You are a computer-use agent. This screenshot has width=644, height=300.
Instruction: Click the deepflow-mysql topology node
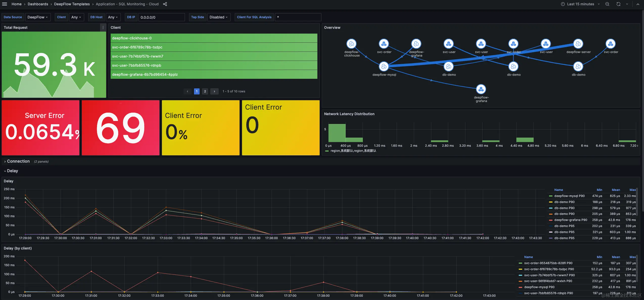[x=384, y=66]
